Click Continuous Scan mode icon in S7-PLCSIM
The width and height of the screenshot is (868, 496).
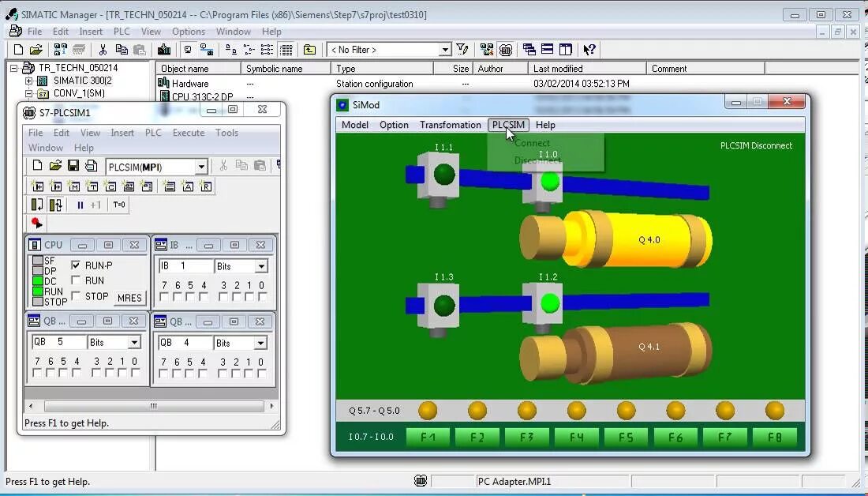point(56,205)
